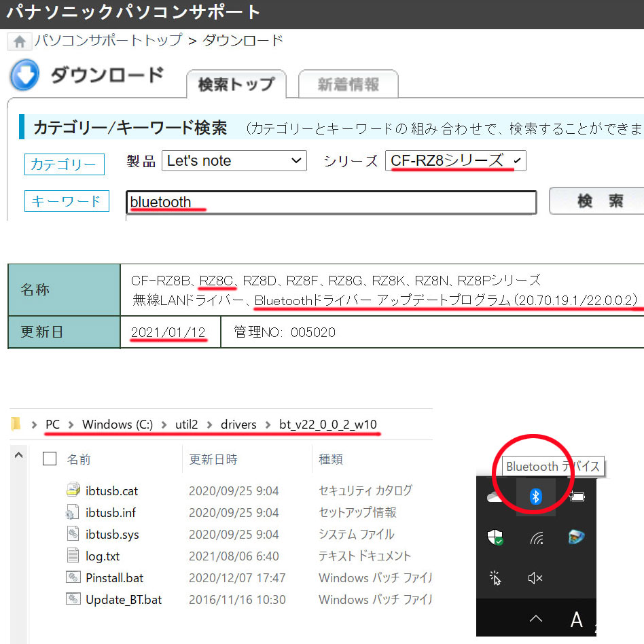Open the 製品 Let's note dropdown
Screen dimensions: 644x644
[234, 160]
